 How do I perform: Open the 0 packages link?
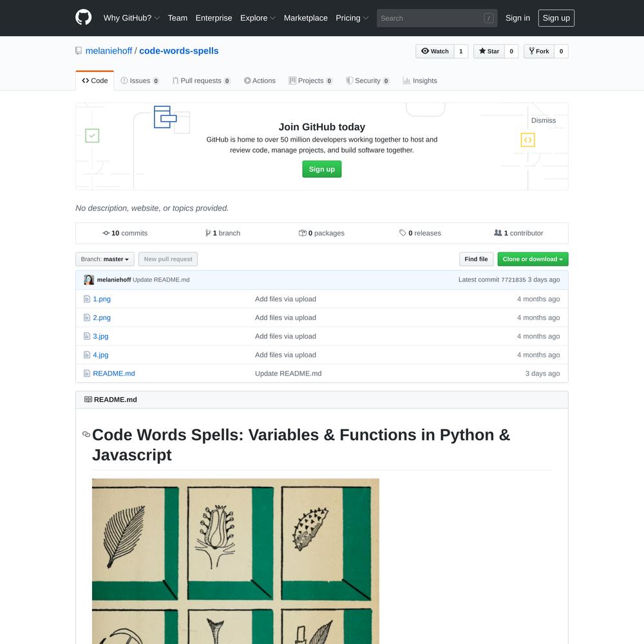point(321,233)
